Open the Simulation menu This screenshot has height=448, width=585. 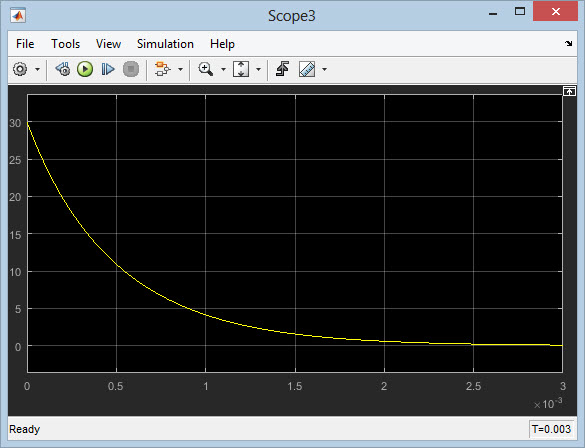(165, 44)
